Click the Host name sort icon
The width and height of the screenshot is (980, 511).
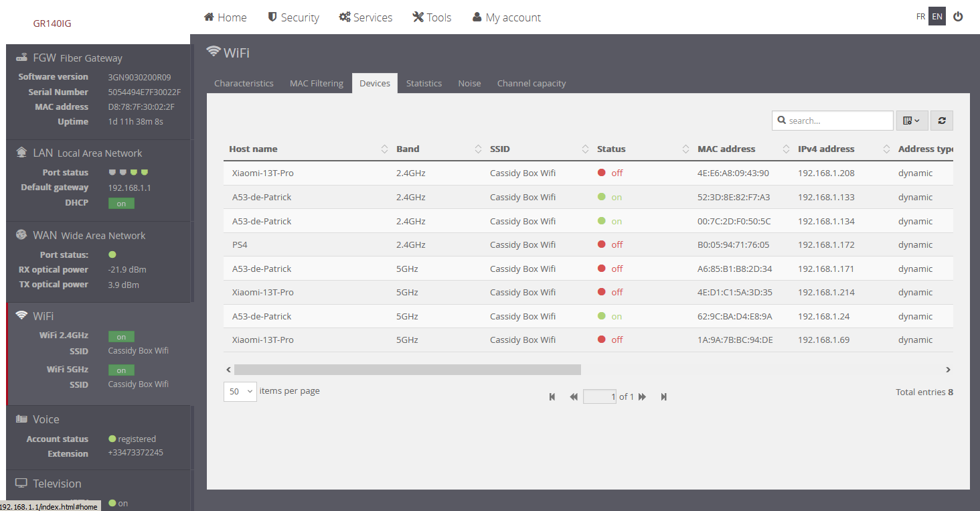click(x=384, y=149)
